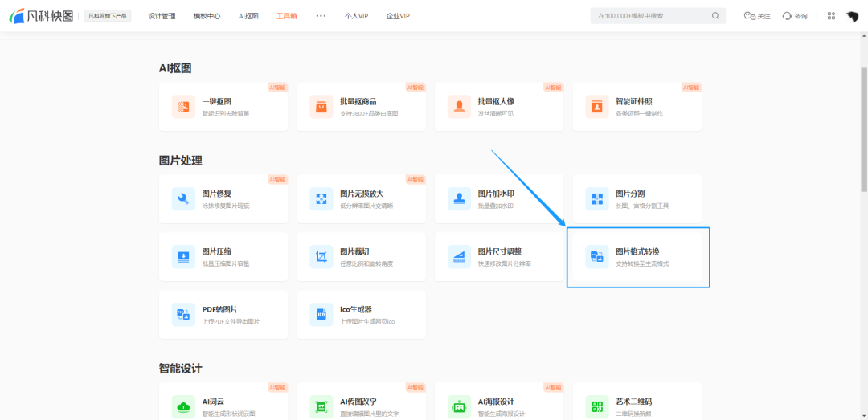
Task: Click the 图片修复 wrench icon
Action: (183, 198)
